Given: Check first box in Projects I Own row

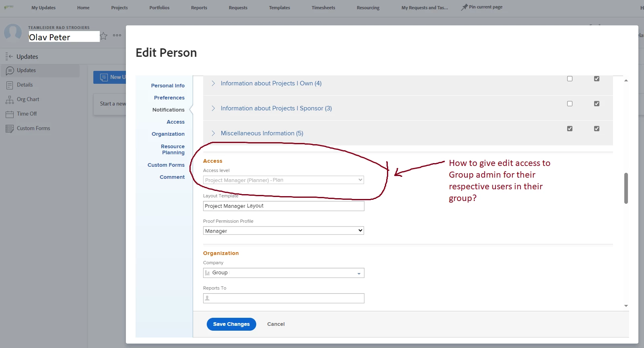Looking at the screenshot, I should pos(570,79).
